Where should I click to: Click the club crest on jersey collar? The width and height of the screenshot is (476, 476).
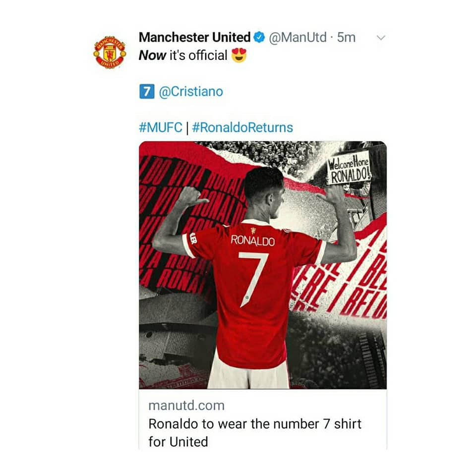coord(253,231)
